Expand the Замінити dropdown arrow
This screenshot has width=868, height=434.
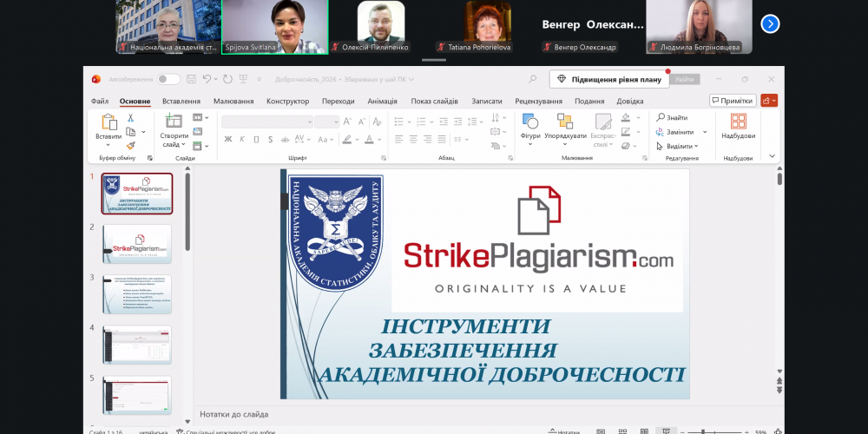[705, 132]
